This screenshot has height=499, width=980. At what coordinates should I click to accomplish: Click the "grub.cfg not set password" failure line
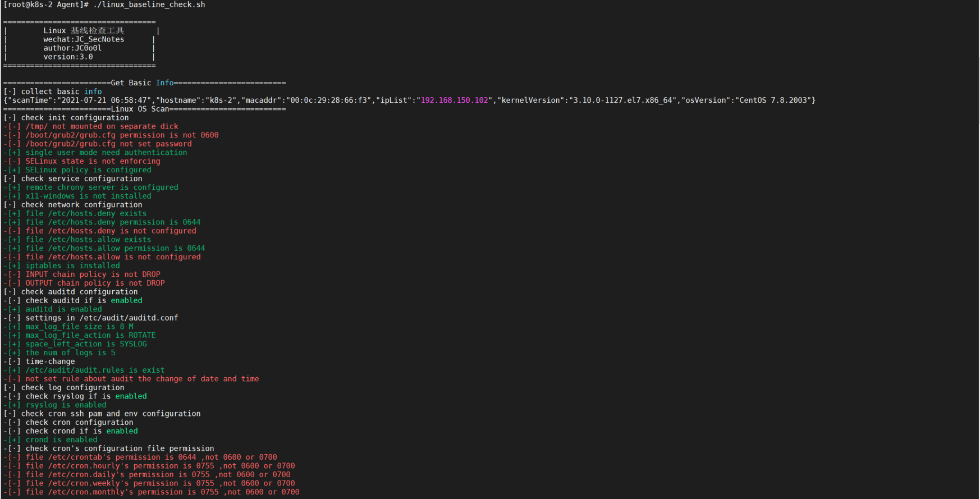[x=108, y=144]
